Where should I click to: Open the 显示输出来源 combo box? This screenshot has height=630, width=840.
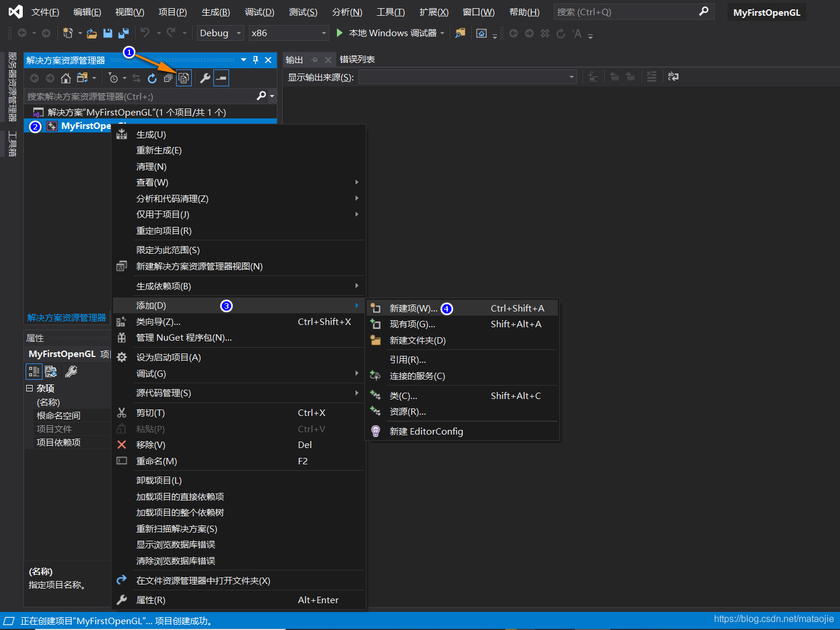(x=468, y=77)
